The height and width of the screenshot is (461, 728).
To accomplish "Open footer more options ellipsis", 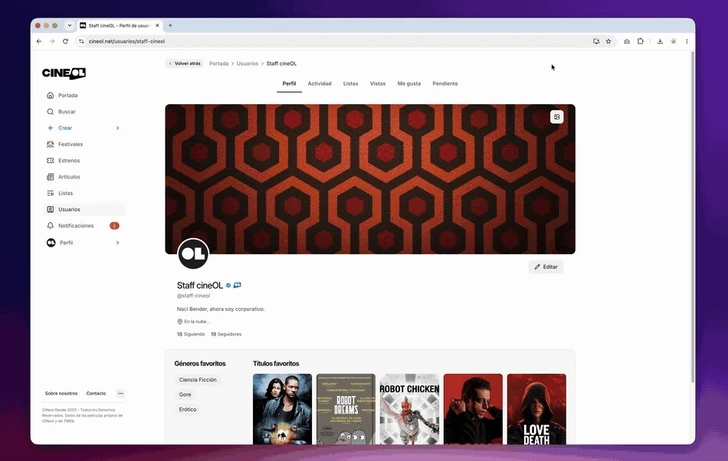I will pyautogui.click(x=121, y=393).
